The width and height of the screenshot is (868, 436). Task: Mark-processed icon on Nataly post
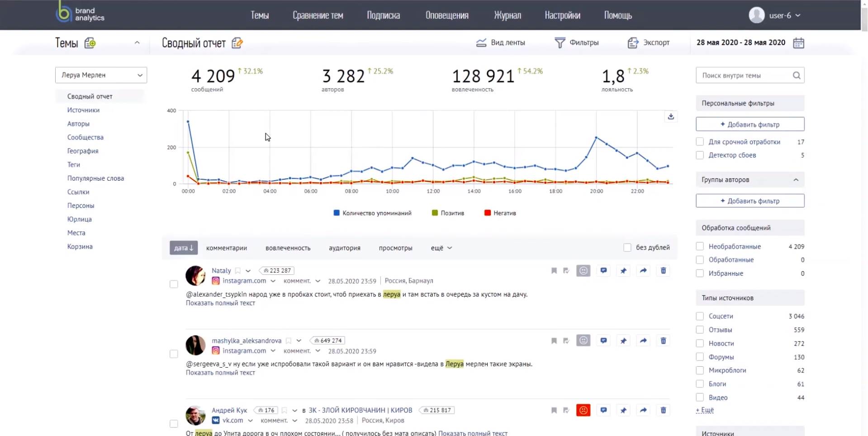click(566, 271)
